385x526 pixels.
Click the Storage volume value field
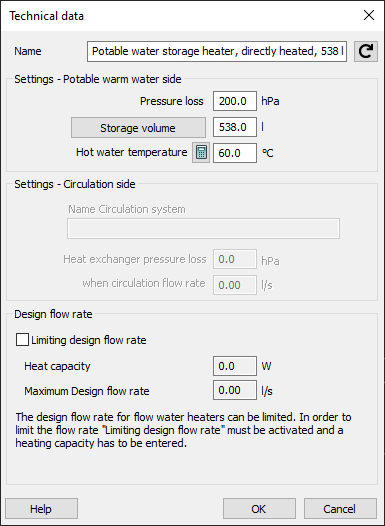pyautogui.click(x=235, y=127)
